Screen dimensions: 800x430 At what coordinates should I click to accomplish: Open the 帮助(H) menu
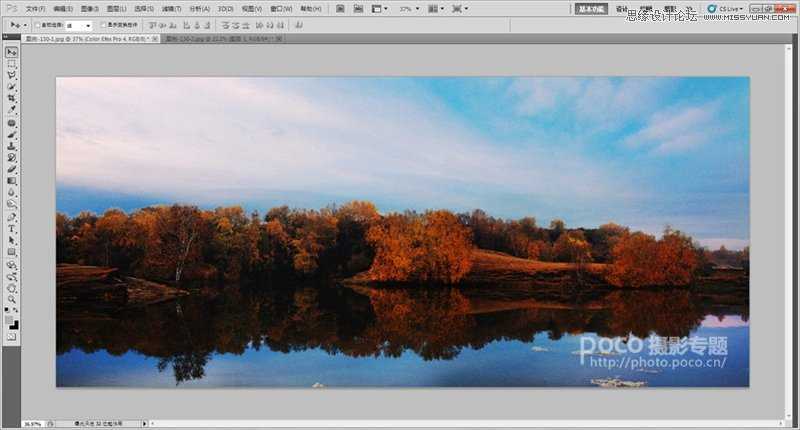tap(311, 9)
